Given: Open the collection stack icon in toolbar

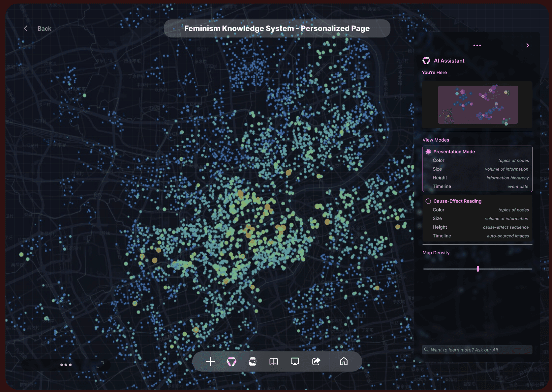Looking at the screenshot, I should point(253,362).
